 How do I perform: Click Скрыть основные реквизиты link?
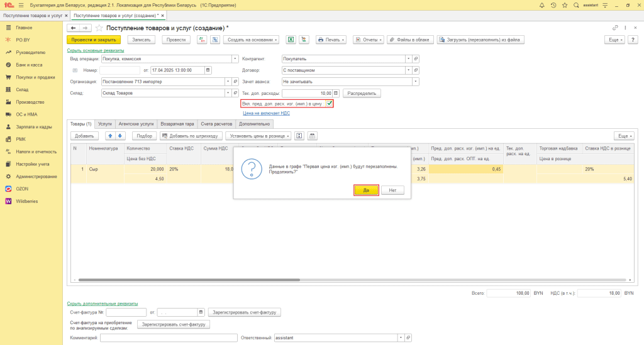[96, 50]
